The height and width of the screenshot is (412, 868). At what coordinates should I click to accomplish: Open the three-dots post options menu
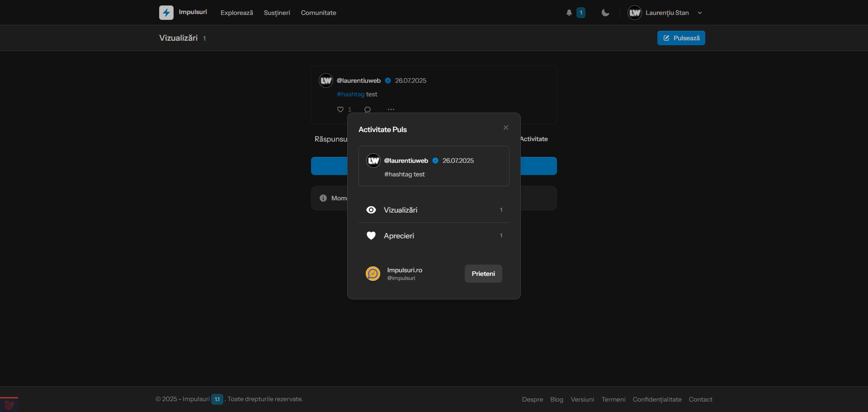click(391, 109)
